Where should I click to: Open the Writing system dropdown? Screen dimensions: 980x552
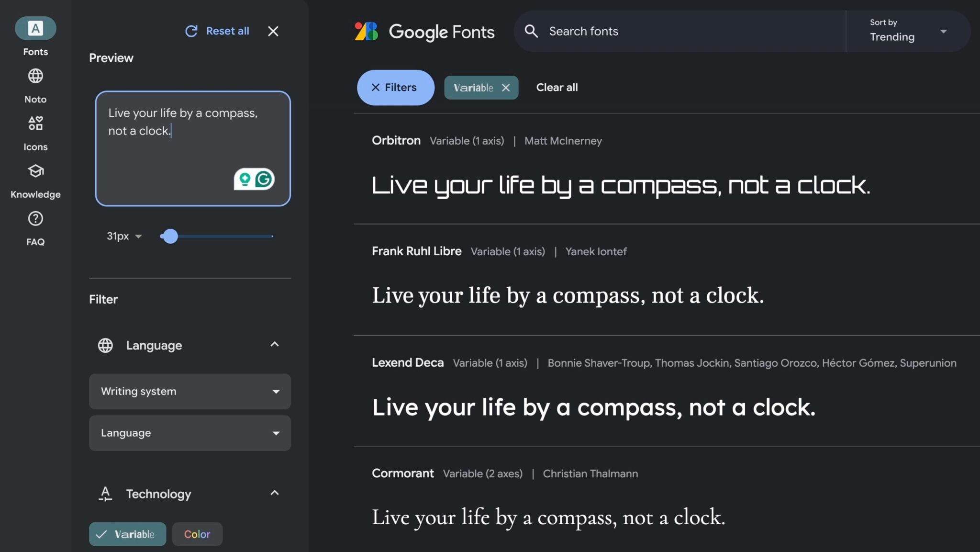[189, 391]
